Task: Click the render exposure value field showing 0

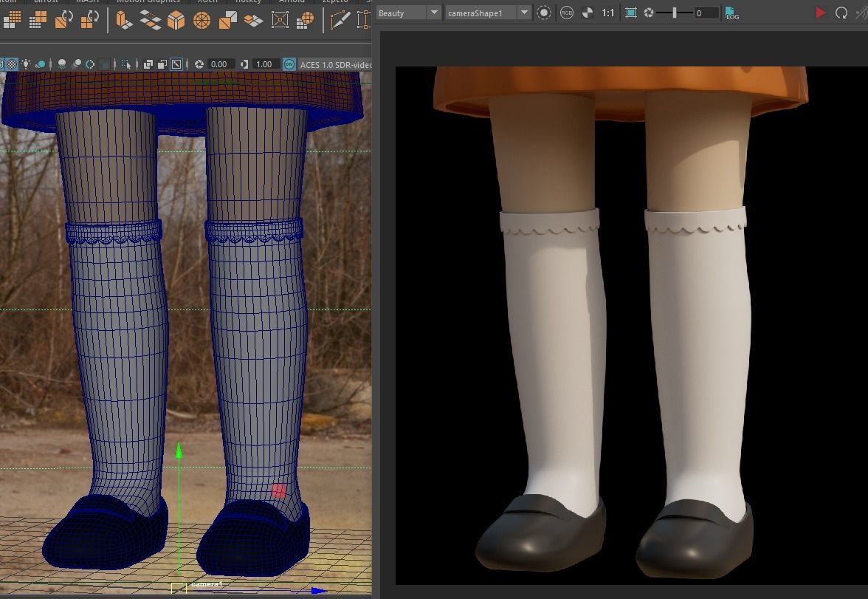Action: [706, 13]
